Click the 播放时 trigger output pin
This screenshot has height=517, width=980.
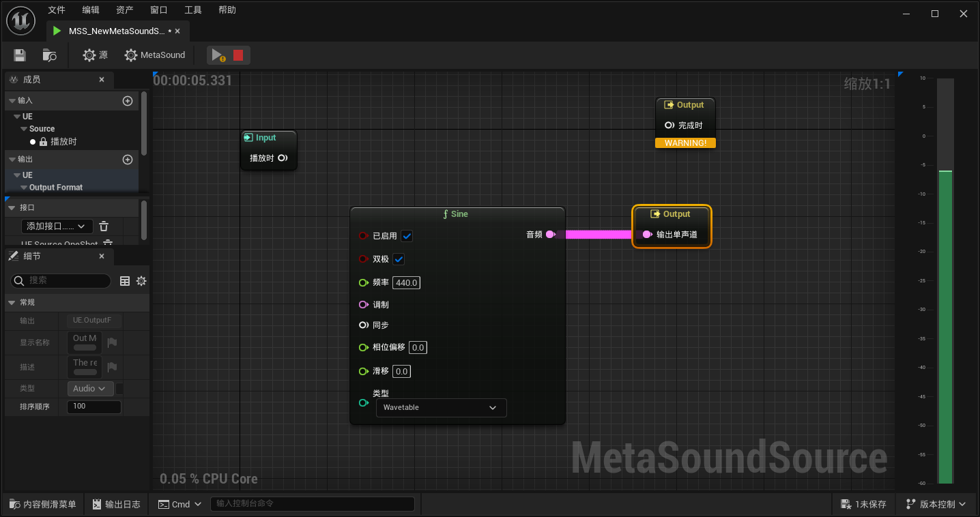pos(283,158)
